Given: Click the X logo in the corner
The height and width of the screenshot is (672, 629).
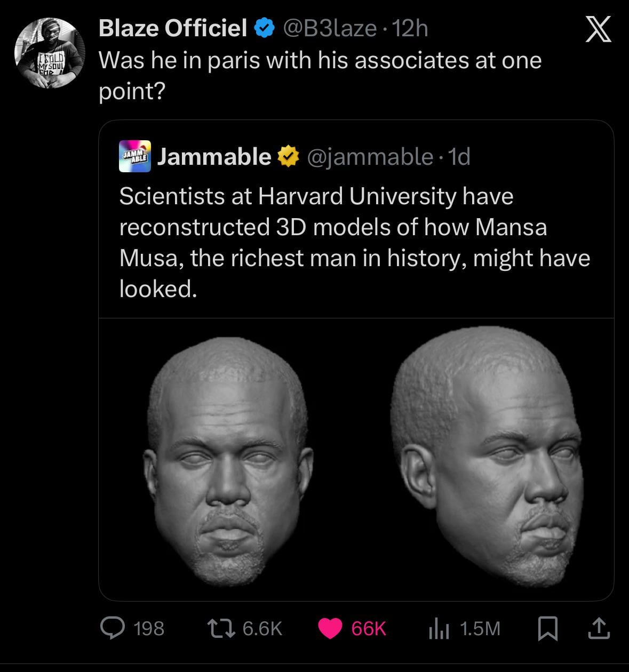Looking at the screenshot, I should tap(598, 29).
